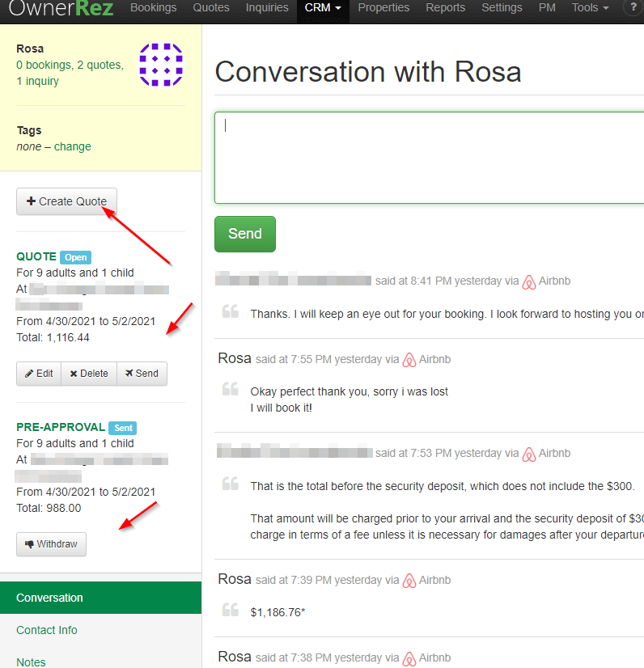644x668 pixels.
Task: Click 'Total: 1,116.44' on the quote
Action: coord(53,337)
